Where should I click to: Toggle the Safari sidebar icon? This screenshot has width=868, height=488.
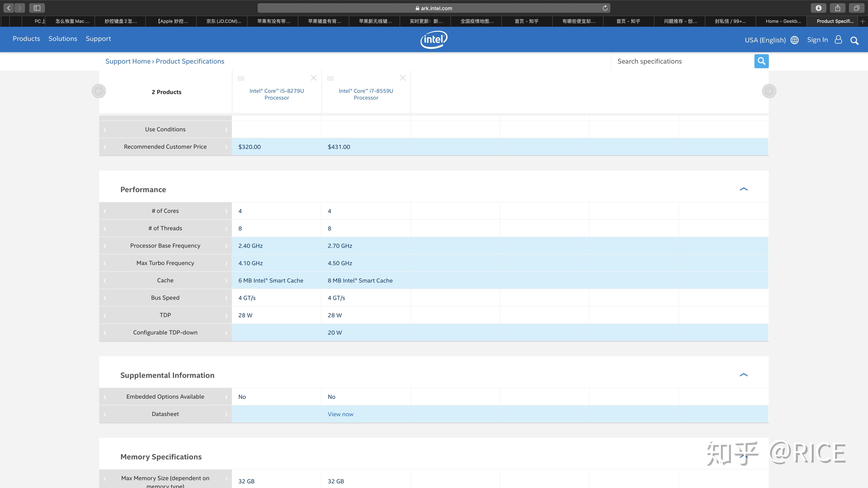coord(37,8)
